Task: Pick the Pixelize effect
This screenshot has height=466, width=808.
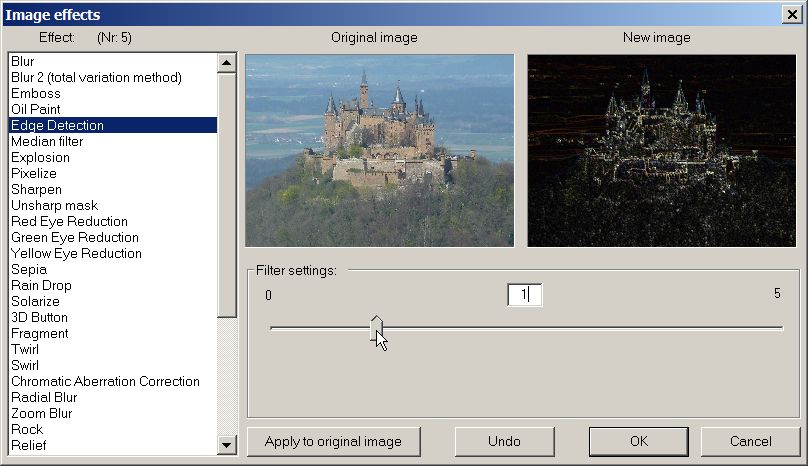Action: 33,174
